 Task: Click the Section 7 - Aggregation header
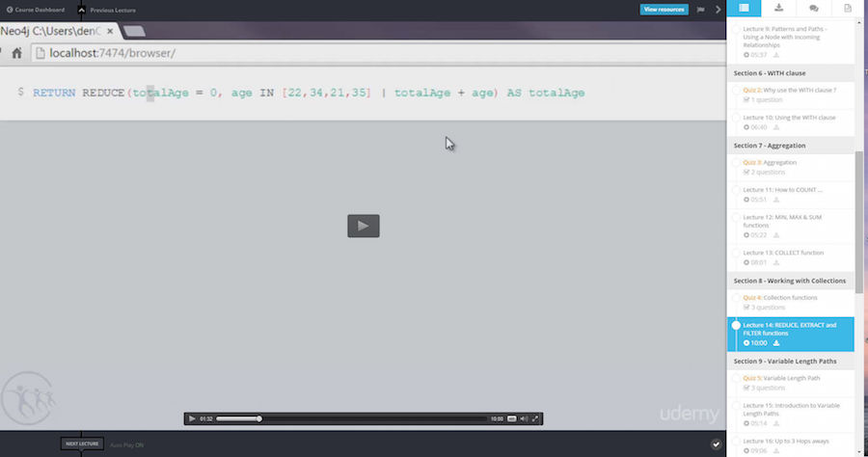click(x=791, y=146)
